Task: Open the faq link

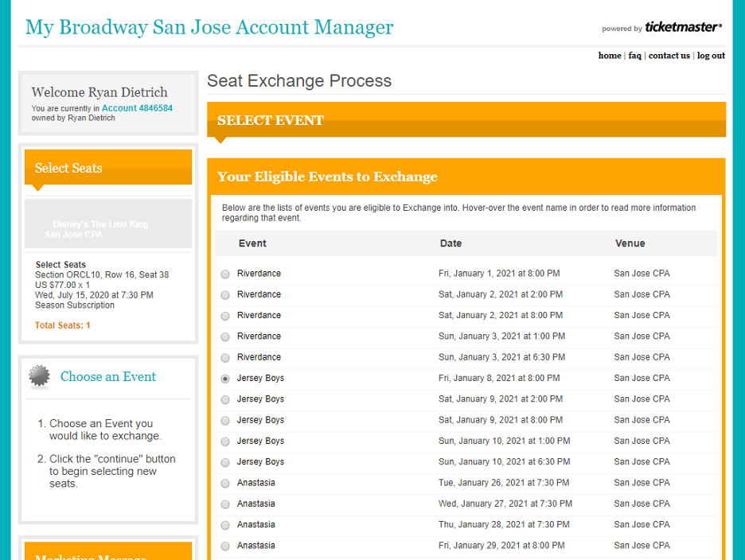Action: click(635, 56)
